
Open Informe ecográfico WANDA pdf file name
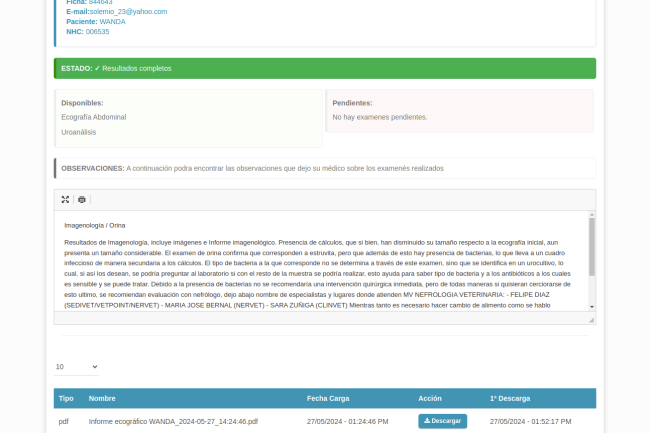173,421
